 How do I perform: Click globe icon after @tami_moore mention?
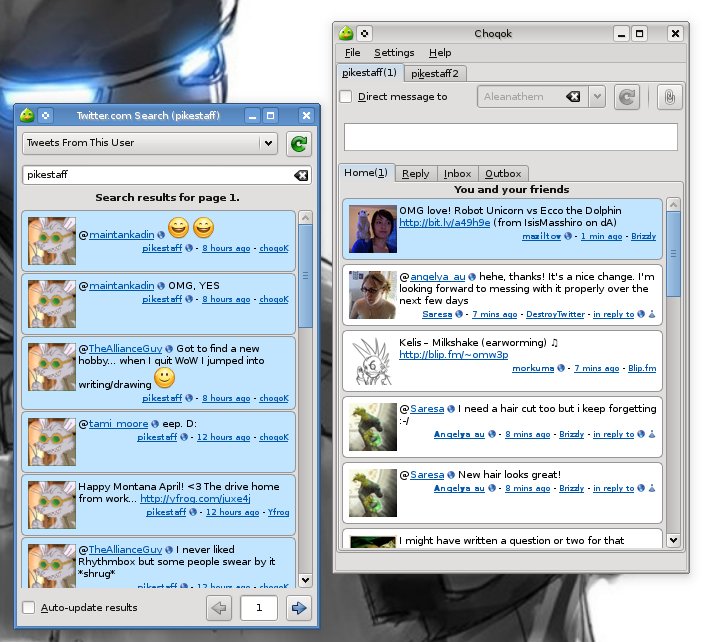coord(155,424)
